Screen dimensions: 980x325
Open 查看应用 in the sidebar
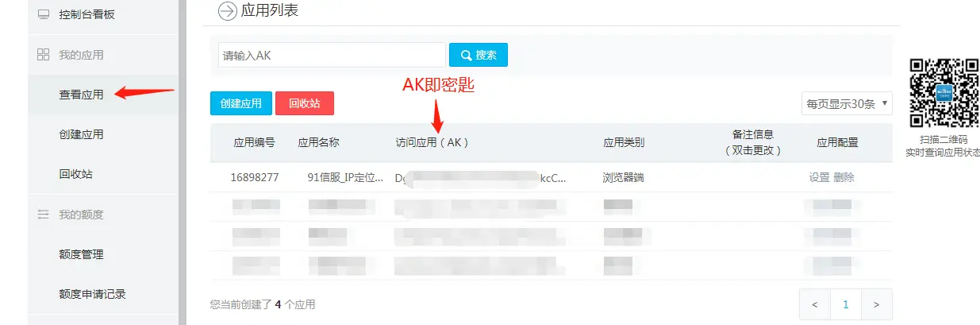point(81,95)
